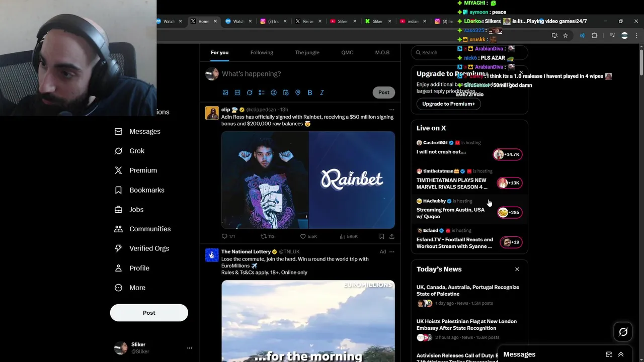
Task: Add media with the image icon in composer
Action: (225, 93)
